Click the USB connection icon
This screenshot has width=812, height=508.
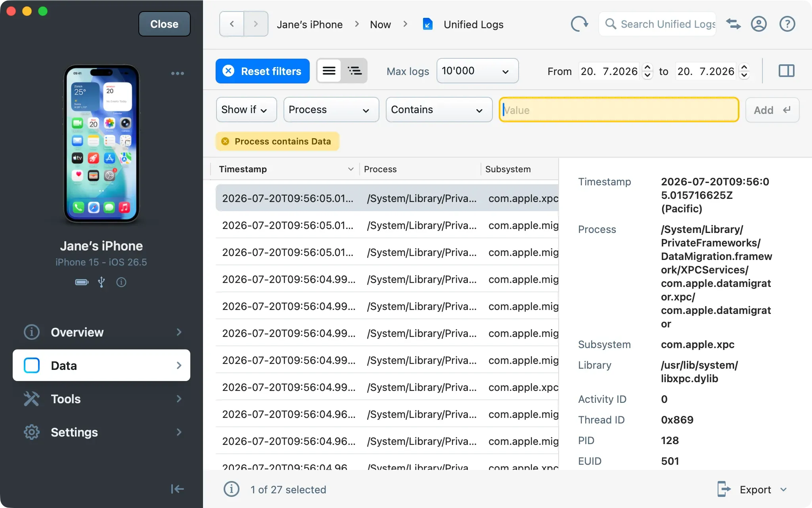[x=101, y=282]
